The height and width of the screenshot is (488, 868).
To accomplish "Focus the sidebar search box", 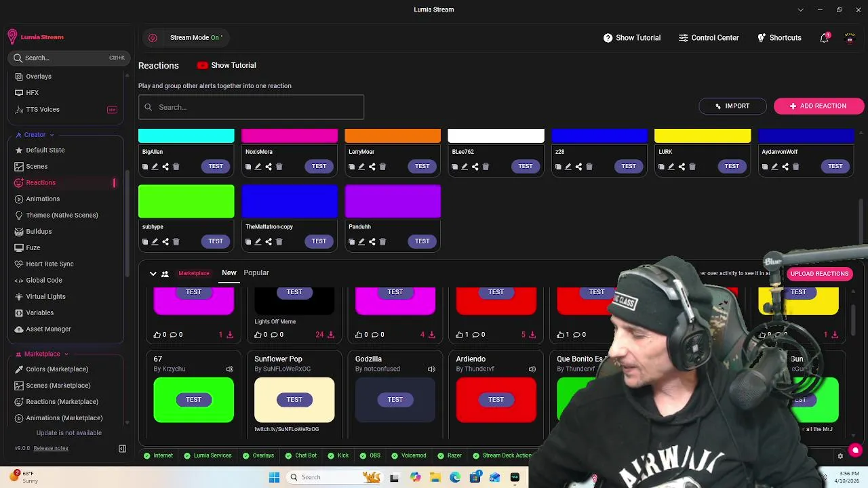I will point(68,58).
